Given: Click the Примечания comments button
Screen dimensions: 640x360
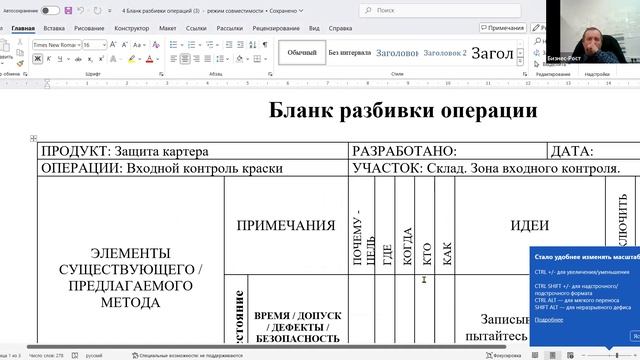Looking at the screenshot, I should (502, 28).
